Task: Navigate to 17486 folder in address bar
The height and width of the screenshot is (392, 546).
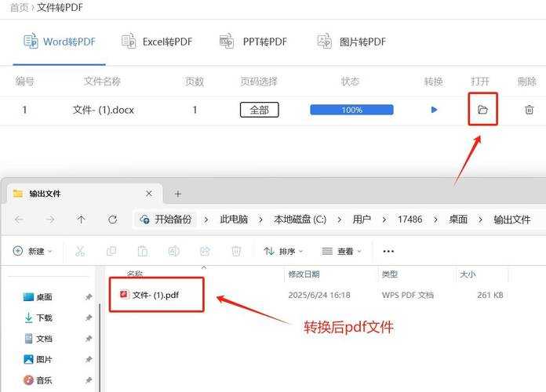Action: pos(409,220)
